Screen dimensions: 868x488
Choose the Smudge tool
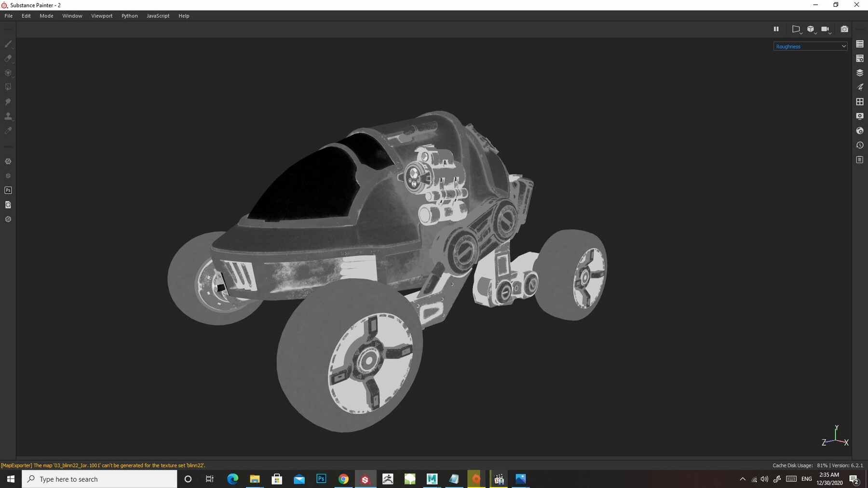coord(8,102)
